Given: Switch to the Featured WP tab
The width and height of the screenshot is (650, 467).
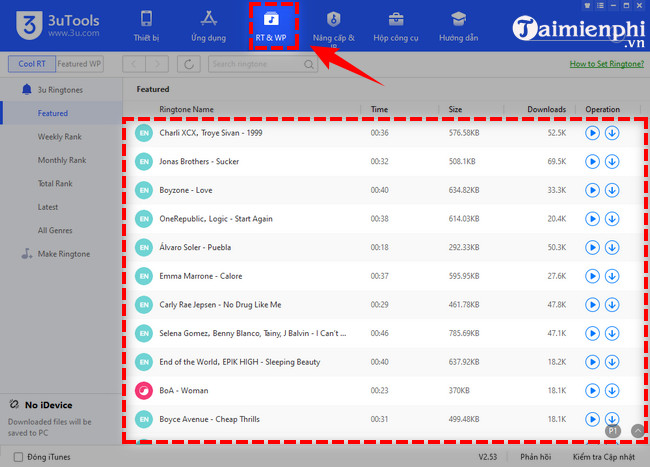Looking at the screenshot, I should (79, 64).
